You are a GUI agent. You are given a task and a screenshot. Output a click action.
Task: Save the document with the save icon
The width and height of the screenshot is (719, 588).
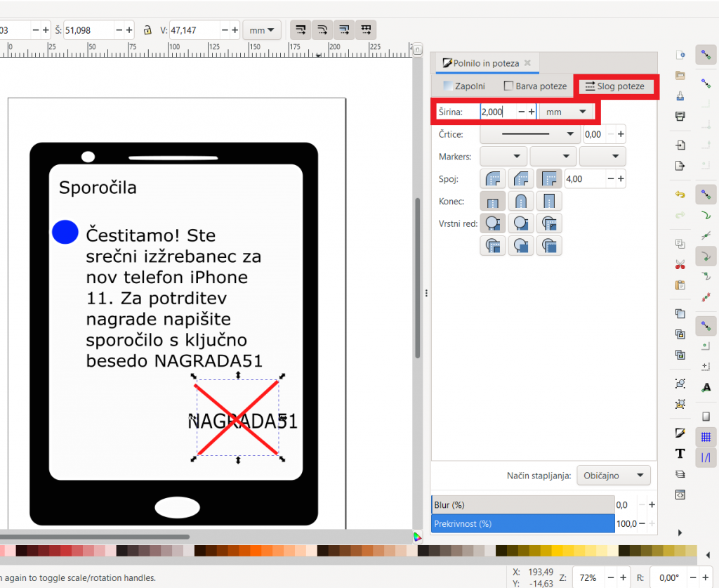point(680,96)
